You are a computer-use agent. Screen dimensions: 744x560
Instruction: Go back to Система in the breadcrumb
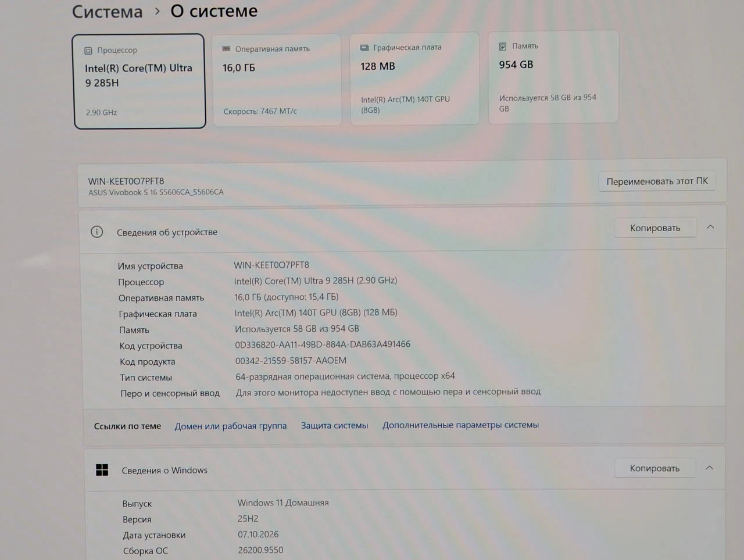point(107,12)
